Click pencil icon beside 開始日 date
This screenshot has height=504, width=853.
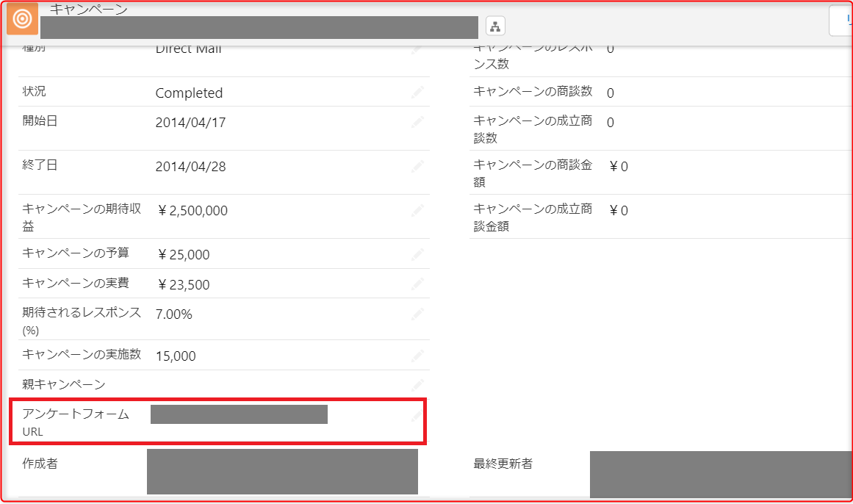tap(417, 122)
